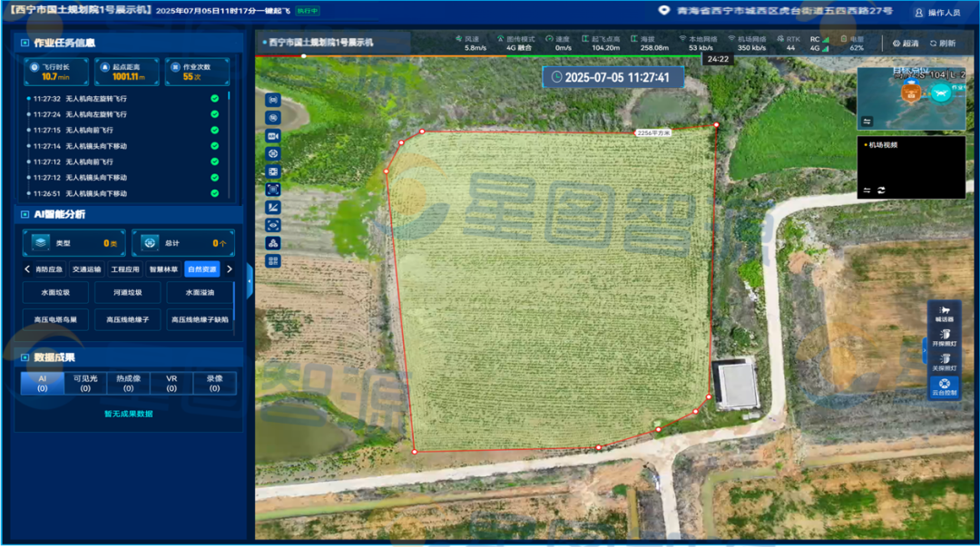Open the minimap thumbnail

click(x=911, y=99)
